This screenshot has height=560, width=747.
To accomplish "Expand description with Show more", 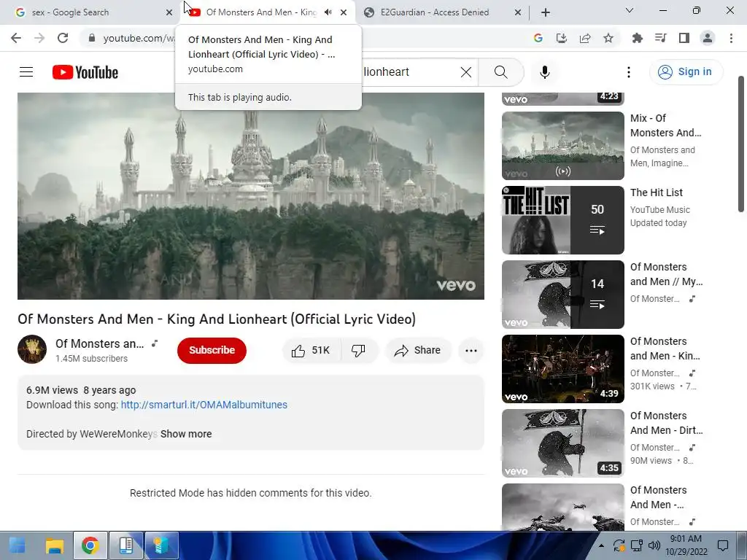I will pos(186,434).
